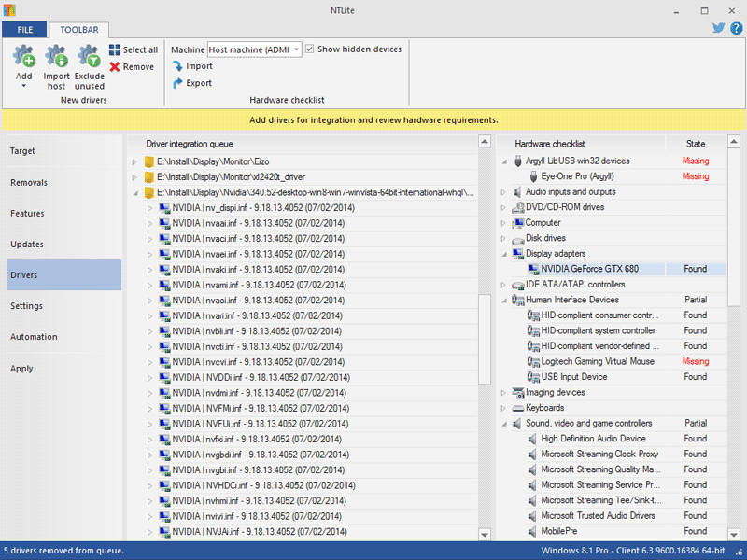
Task: Click the Eye-One Pro (Argyll) device icon
Action: click(x=533, y=176)
